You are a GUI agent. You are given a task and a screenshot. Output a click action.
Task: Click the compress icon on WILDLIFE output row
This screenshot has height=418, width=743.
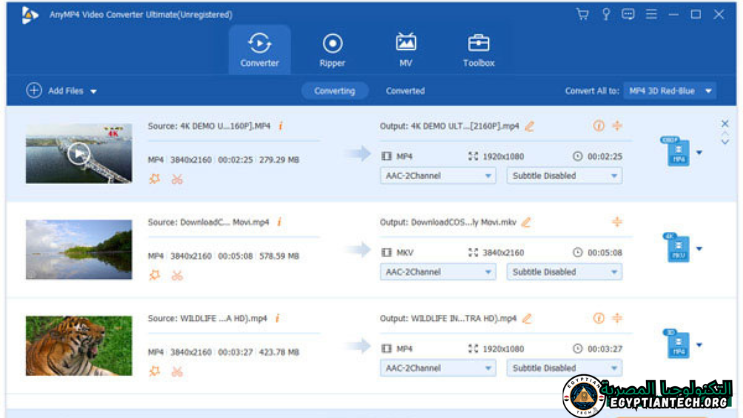(617, 318)
